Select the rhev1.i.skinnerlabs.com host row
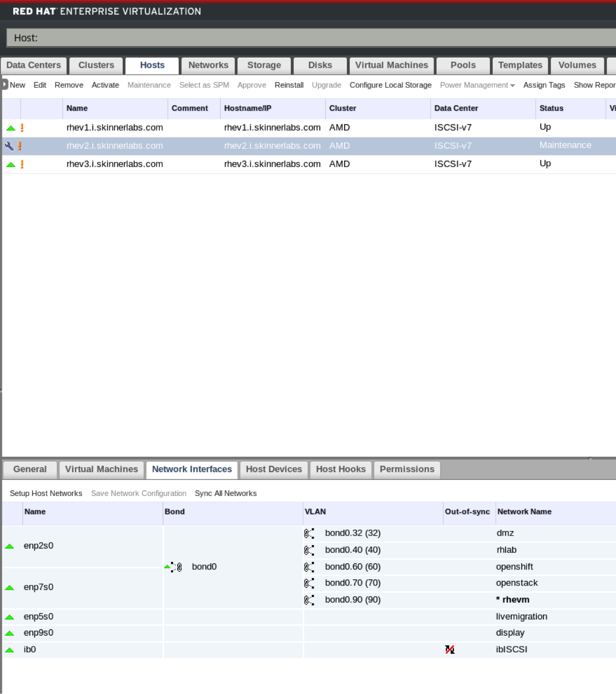The image size is (616, 694). tap(115, 127)
